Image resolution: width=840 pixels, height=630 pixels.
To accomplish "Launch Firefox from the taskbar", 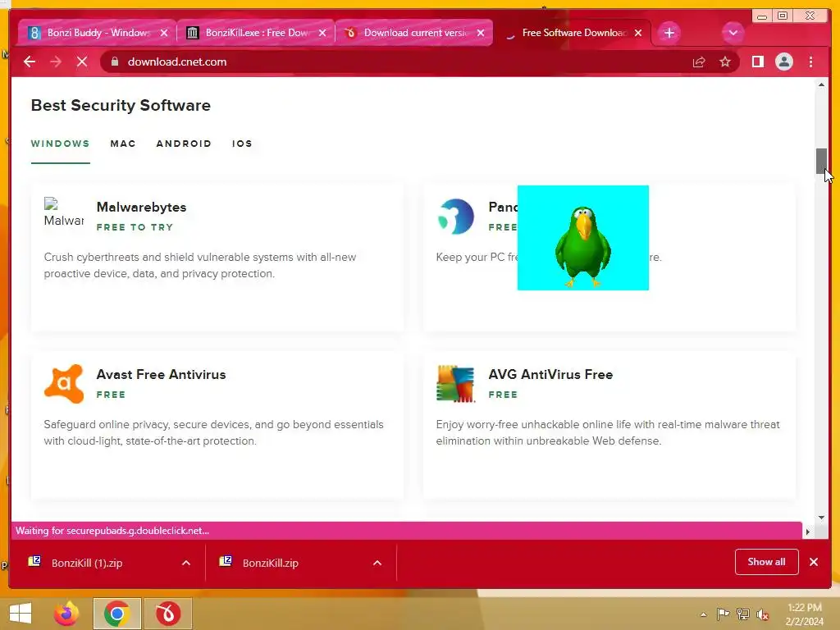I will click(66, 614).
